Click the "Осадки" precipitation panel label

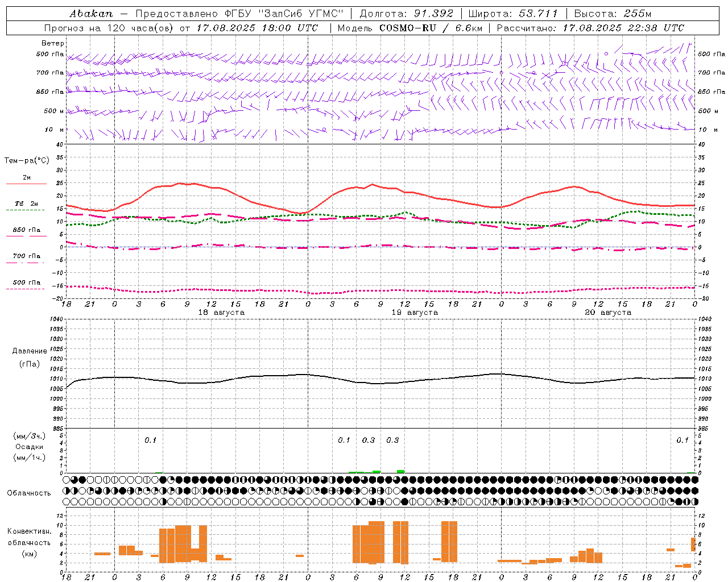pyautogui.click(x=30, y=447)
